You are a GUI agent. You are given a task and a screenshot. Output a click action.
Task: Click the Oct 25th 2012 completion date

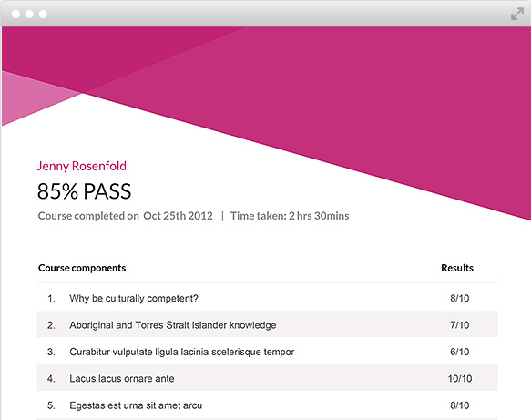pyautogui.click(x=178, y=216)
